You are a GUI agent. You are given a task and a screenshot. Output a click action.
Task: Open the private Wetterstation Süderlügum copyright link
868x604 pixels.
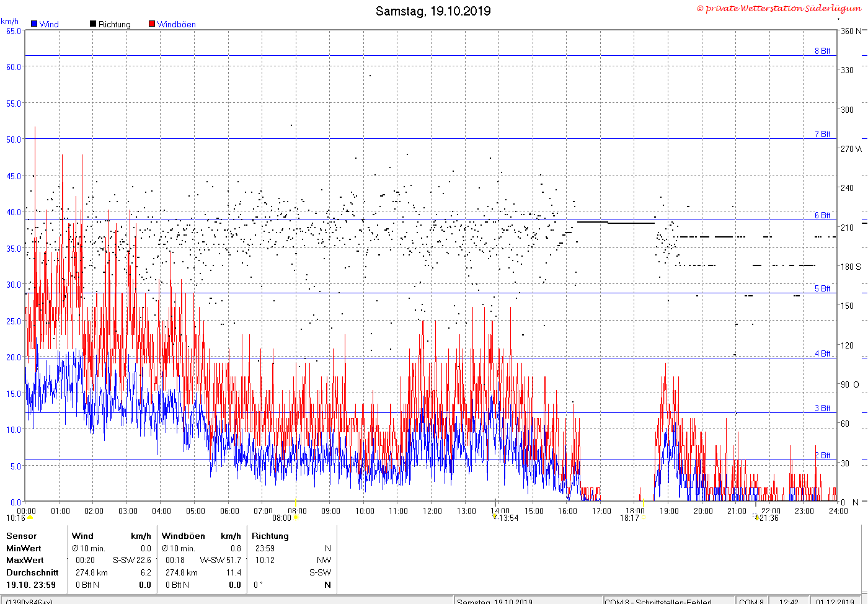coord(779,8)
